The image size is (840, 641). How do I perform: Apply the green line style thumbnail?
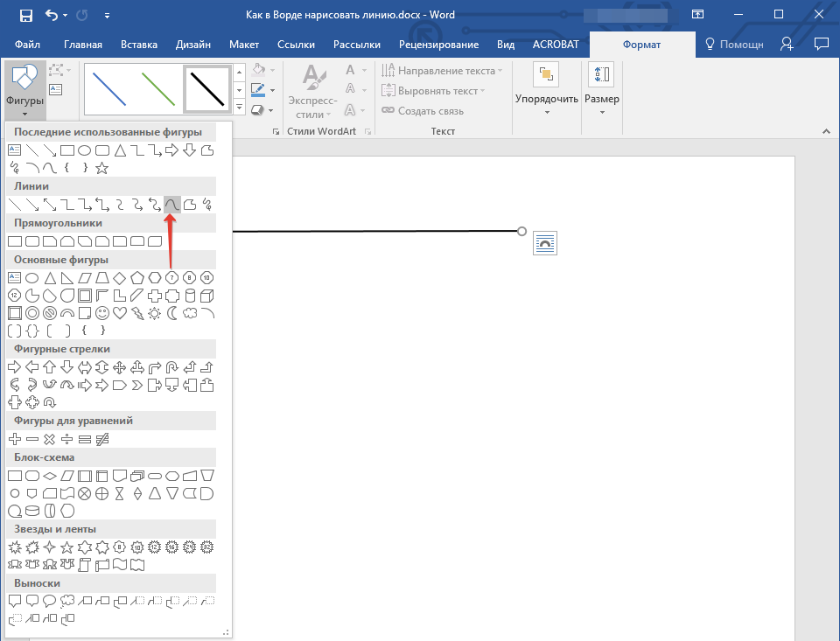158,89
